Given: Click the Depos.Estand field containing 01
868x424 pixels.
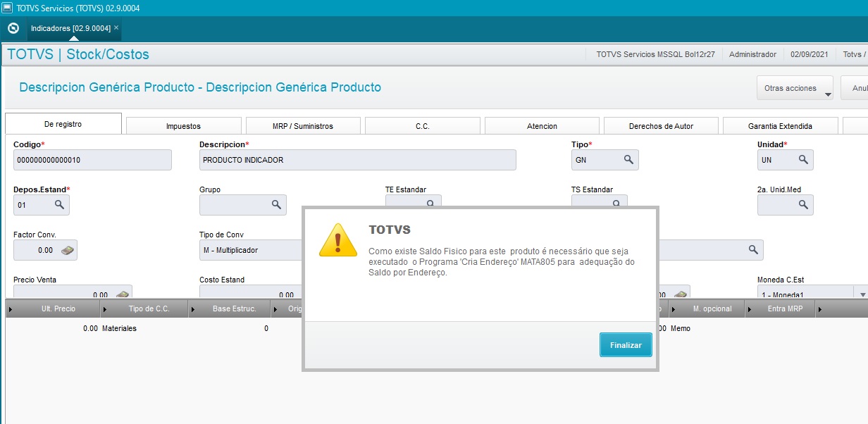Looking at the screenshot, I should point(41,204).
